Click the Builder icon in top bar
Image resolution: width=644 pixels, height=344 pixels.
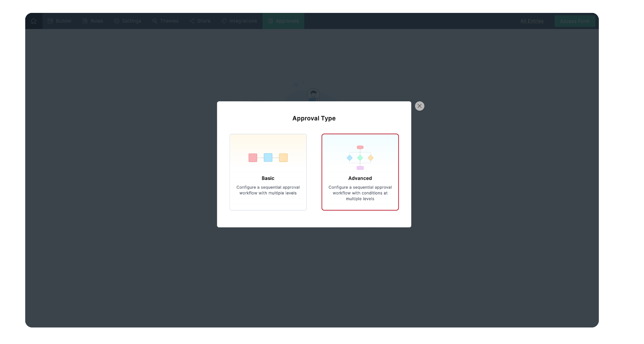point(50,21)
